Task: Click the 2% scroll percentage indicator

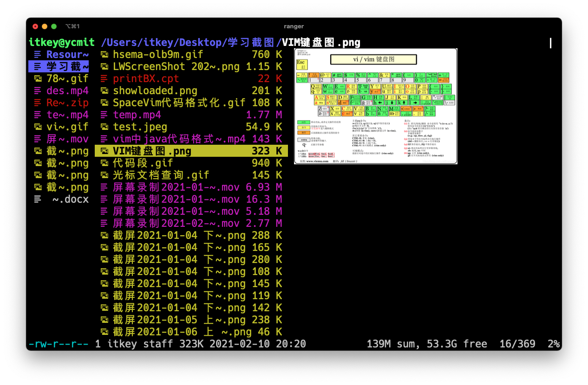Action: pyautogui.click(x=554, y=344)
